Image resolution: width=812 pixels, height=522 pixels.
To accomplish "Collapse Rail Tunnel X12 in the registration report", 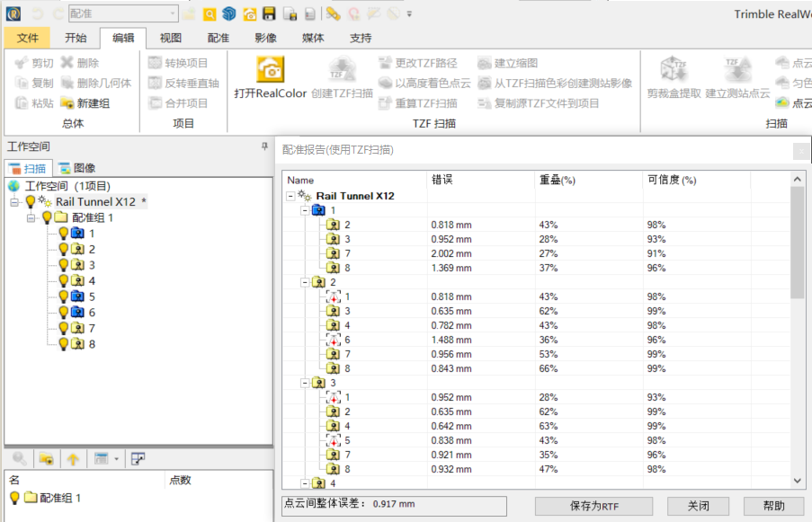I will [x=290, y=196].
